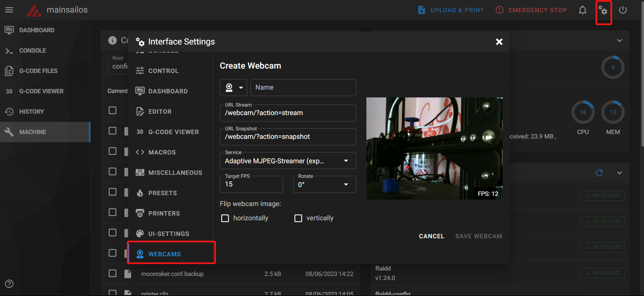Close the Interface Settings dialog
Viewport: 644px width, 296px height.
point(499,41)
